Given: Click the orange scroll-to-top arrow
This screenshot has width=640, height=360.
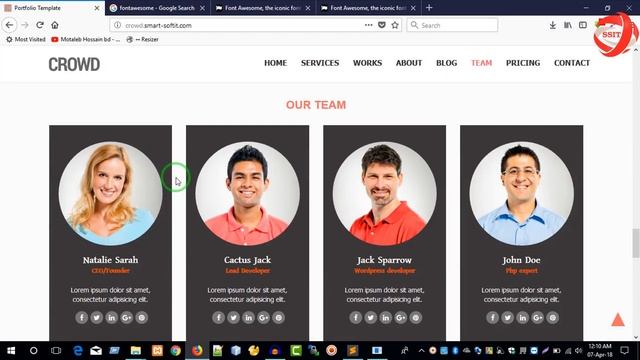Looking at the screenshot, I should tap(618, 320).
